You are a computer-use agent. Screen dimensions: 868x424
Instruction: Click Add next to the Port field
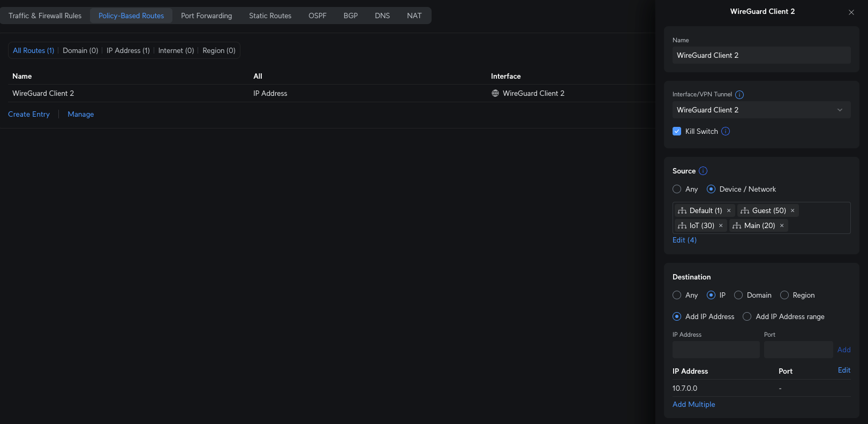[x=844, y=350]
